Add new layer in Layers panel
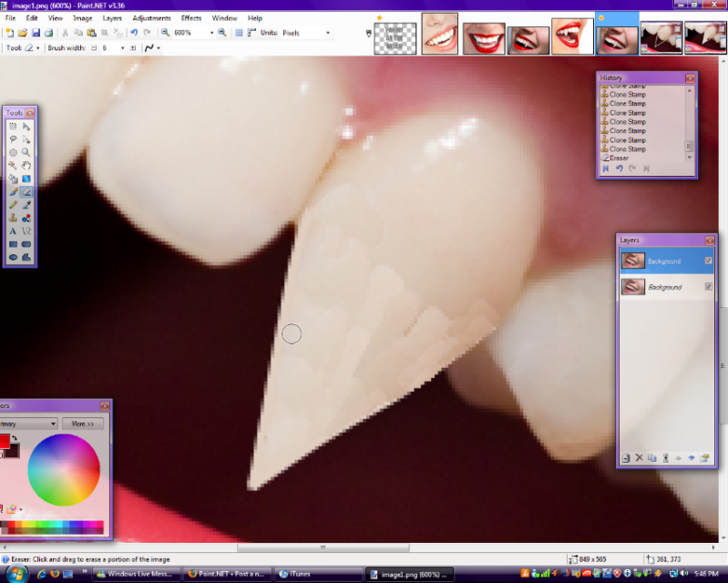Screen dimensions: 728x583 tap(626, 458)
